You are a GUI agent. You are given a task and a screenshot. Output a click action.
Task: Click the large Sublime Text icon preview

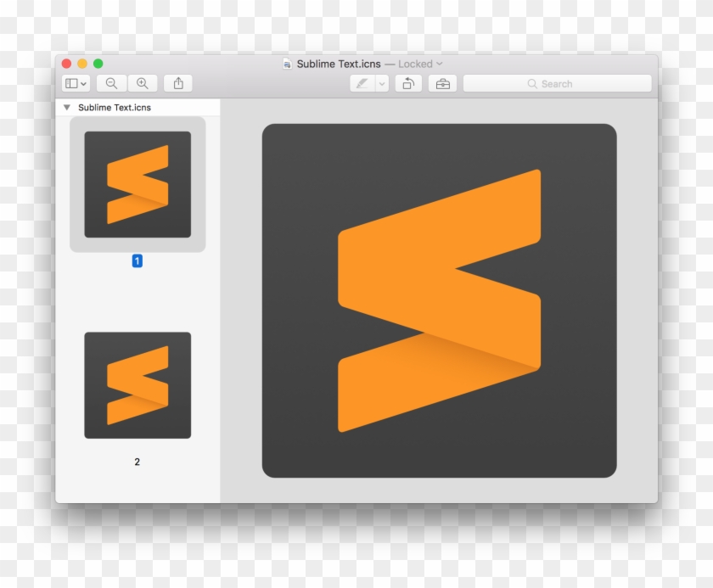coord(439,300)
